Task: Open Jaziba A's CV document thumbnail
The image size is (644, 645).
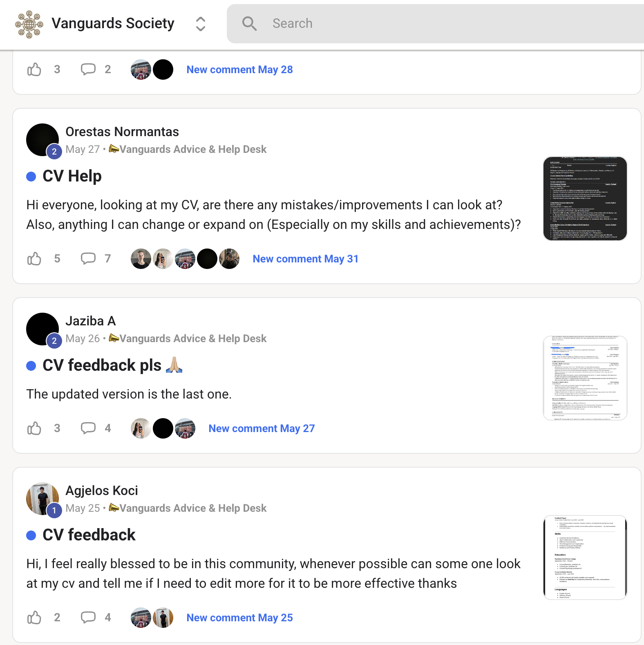Action: point(585,378)
